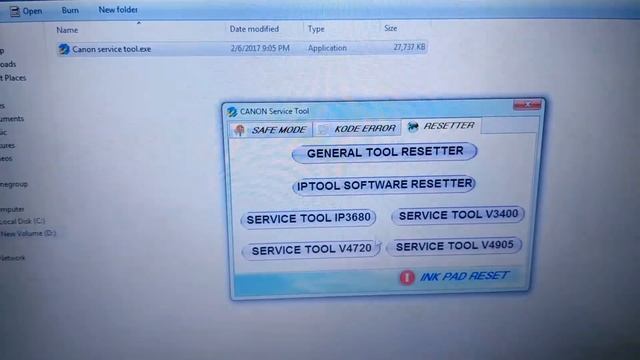This screenshot has height=360, width=640.
Task: Click the SAFE MODE tab icon
Action: click(x=240, y=130)
